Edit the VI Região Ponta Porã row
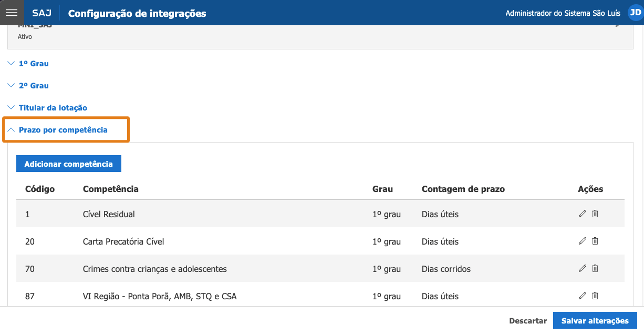The width and height of the screenshot is (644, 334). point(582,296)
